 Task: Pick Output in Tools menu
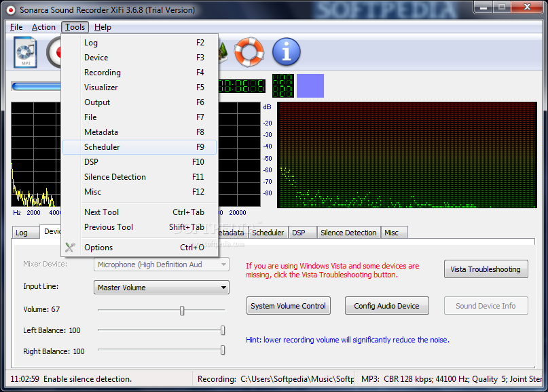(139, 102)
